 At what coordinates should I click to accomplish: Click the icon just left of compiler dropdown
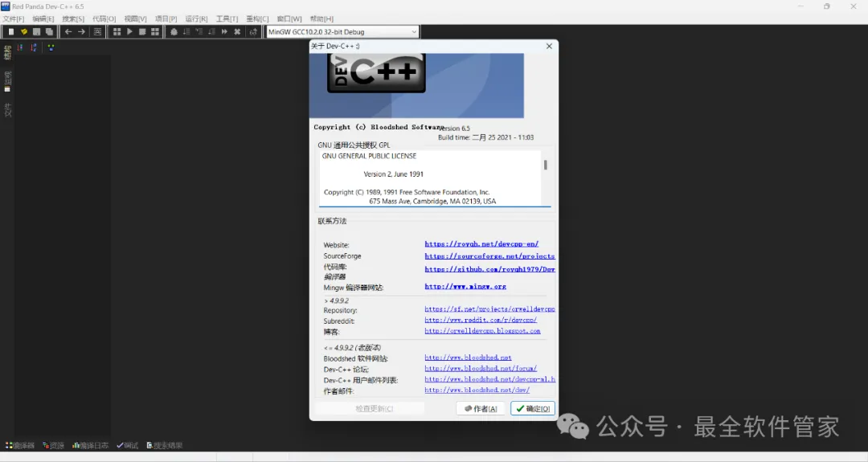coord(253,32)
